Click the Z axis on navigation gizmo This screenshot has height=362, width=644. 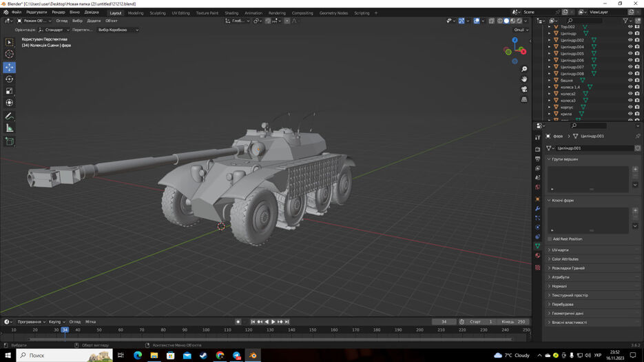(515, 40)
